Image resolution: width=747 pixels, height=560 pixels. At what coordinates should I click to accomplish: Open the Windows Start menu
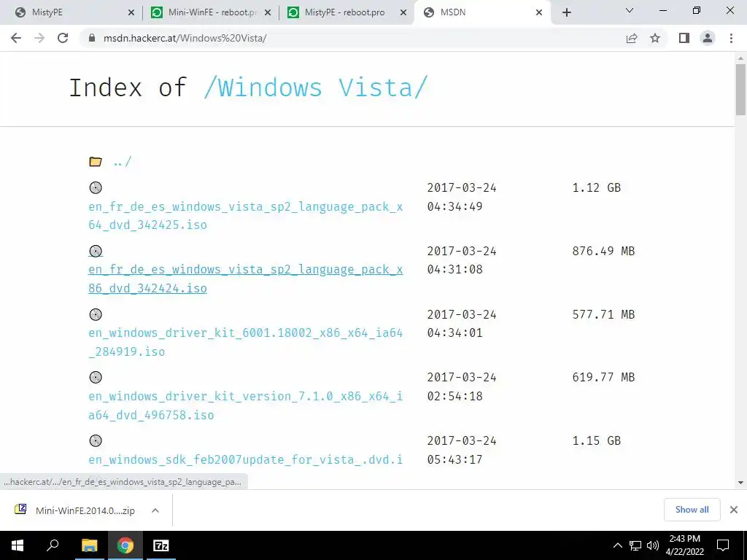pyautogui.click(x=18, y=545)
